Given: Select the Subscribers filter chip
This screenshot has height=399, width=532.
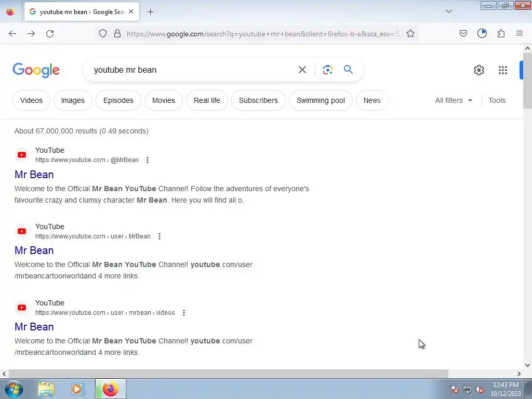Looking at the screenshot, I should [258, 100].
